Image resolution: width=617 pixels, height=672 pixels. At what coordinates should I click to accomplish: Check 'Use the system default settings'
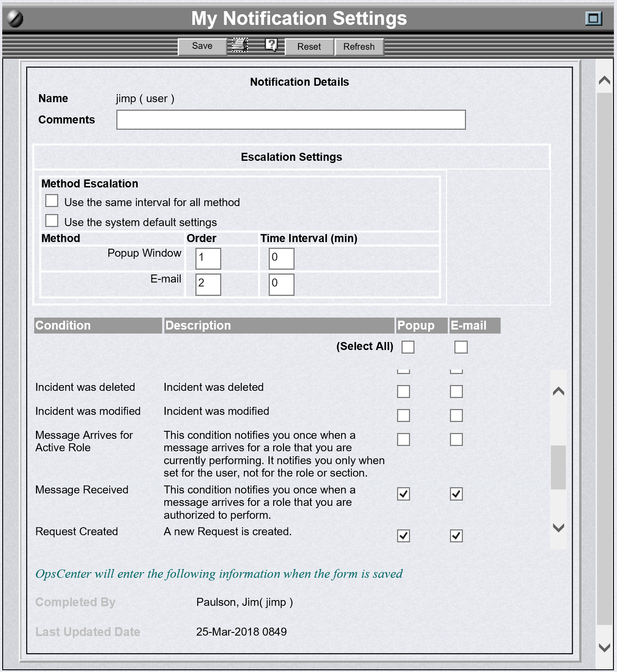(x=52, y=221)
